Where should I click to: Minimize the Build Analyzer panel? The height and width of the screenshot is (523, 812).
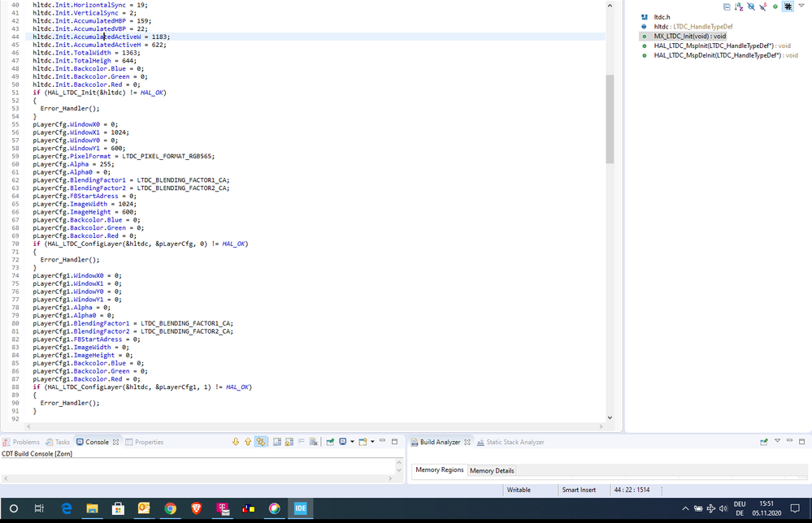click(x=790, y=441)
